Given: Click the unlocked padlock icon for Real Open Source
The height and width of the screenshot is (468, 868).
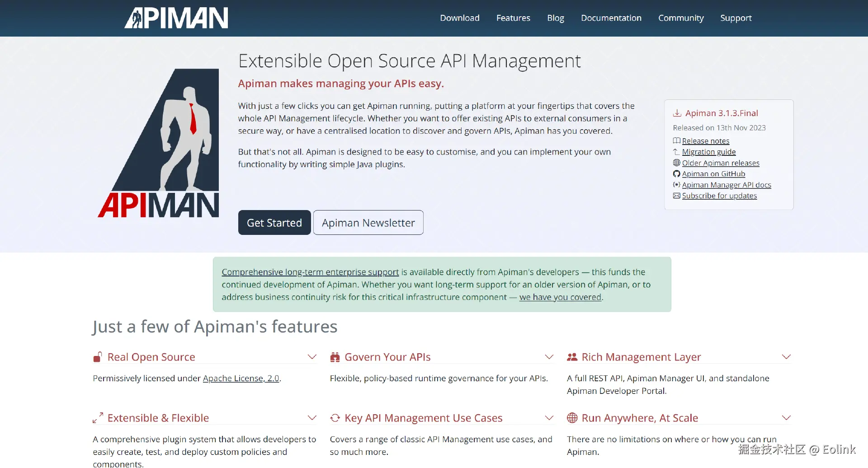Looking at the screenshot, I should coord(98,357).
